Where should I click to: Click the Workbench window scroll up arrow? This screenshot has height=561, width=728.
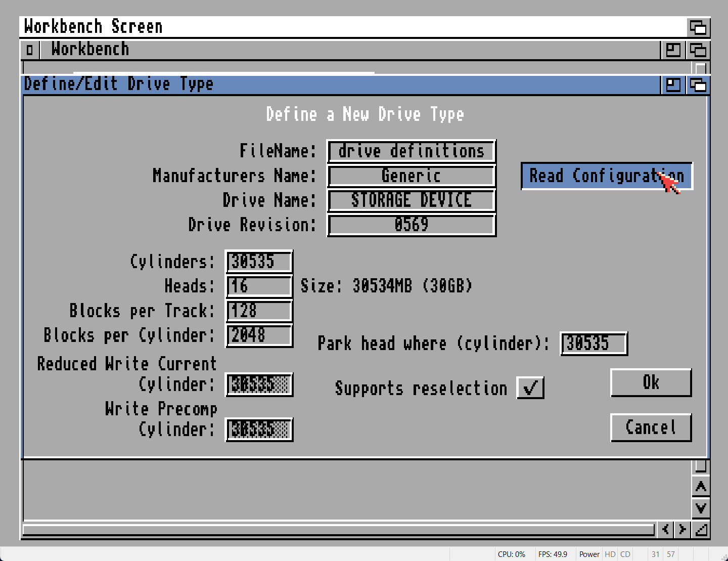click(701, 487)
